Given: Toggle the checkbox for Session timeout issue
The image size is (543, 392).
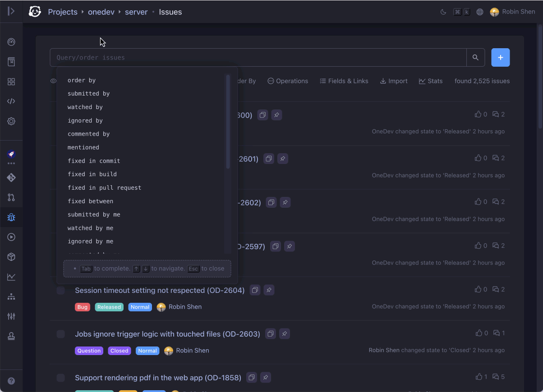Looking at the screenshot, I should click(x=60, y=290).
